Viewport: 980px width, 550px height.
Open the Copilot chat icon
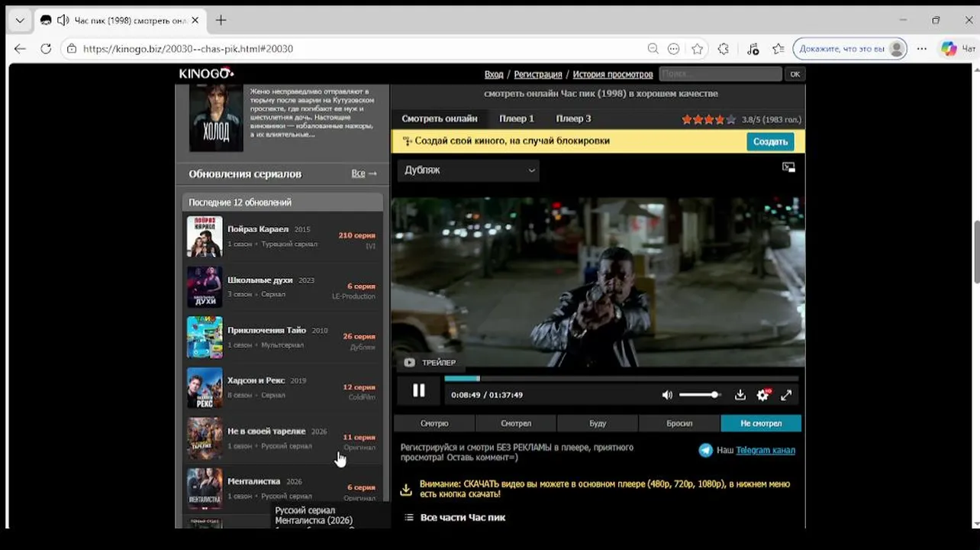pos(949,48)
